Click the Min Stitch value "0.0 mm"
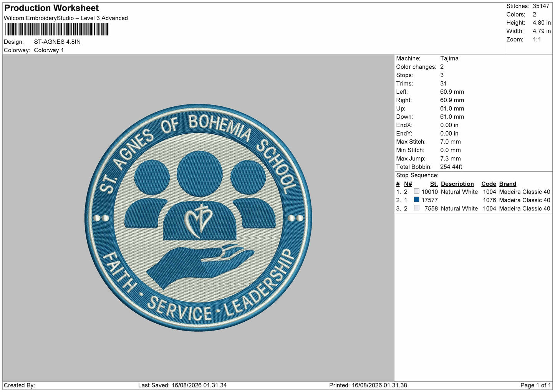Viewport: 555px width, 392px height. tap(451, 150)
